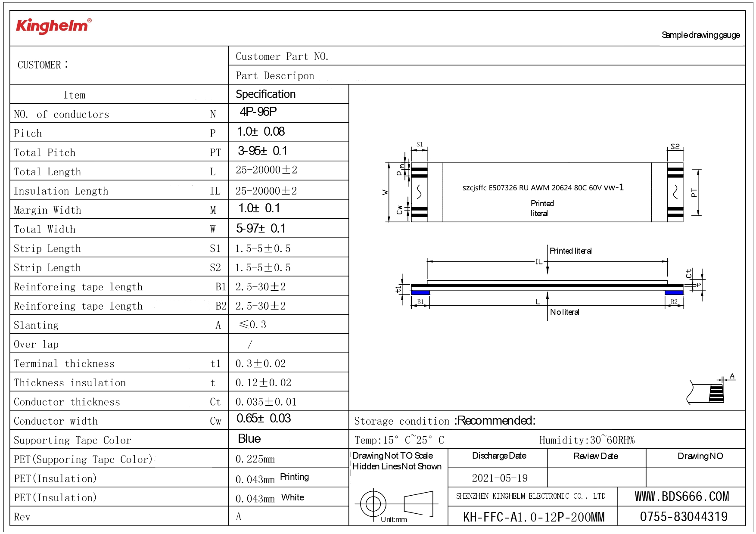The image size is (756, 534).
Task: Click the 'Drawing NO' header
Action: [700, 456]
